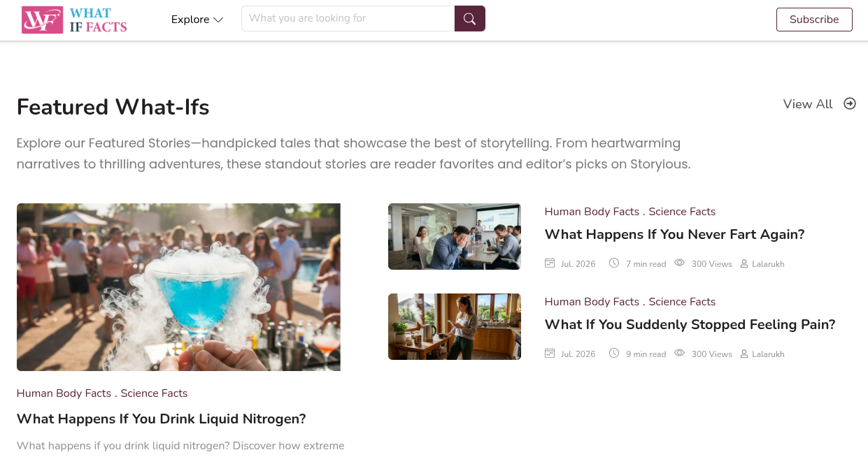Viewport: 868px width, 457px height.
Task: Click the eye views icon on Pain article
Action: point(679,354)
